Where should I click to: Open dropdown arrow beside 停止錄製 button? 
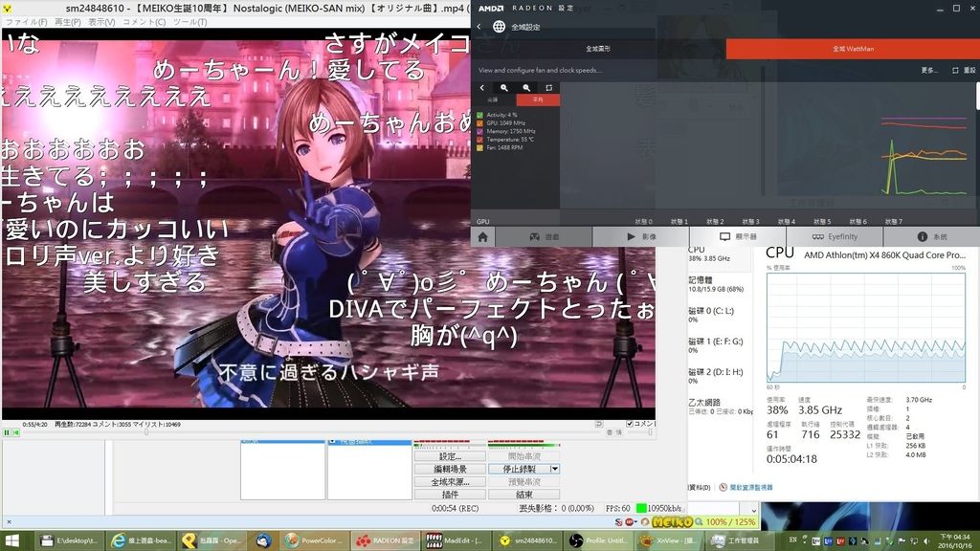pyautogui.click(x=554, y=469)
